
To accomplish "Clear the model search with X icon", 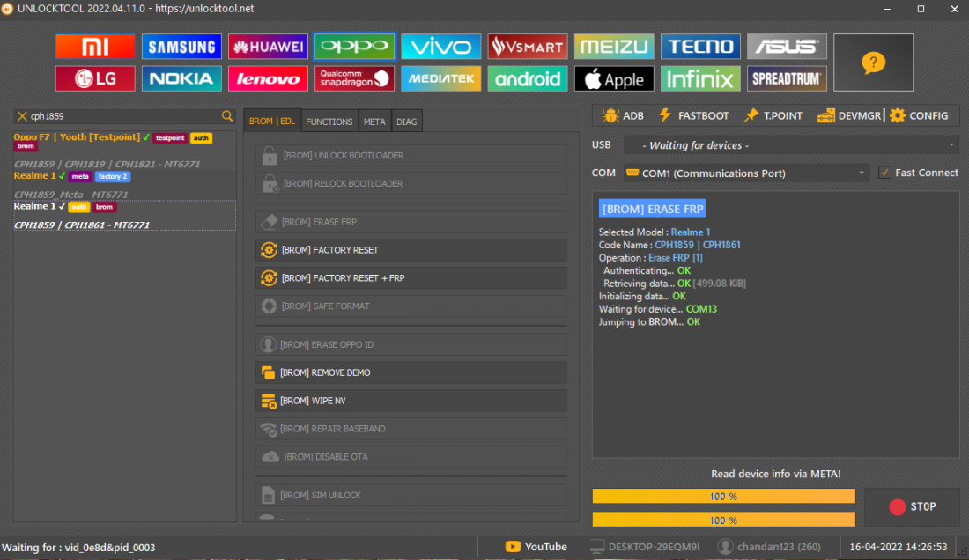I will [x=22, y=116].
